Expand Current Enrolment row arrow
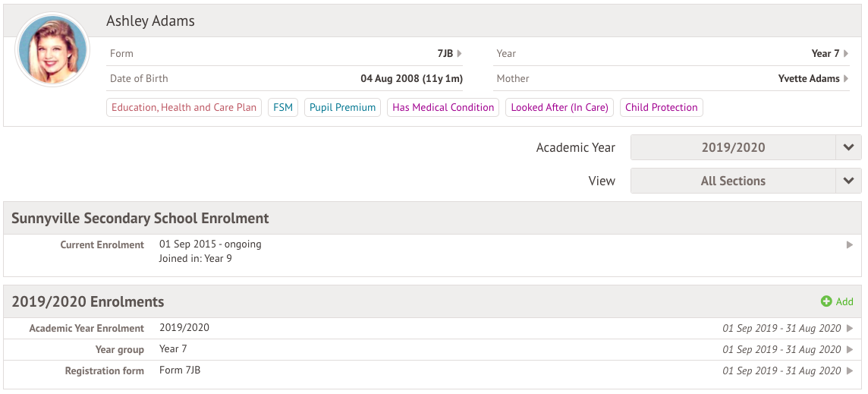Screen dimensions: 868x394 [850, 245]
